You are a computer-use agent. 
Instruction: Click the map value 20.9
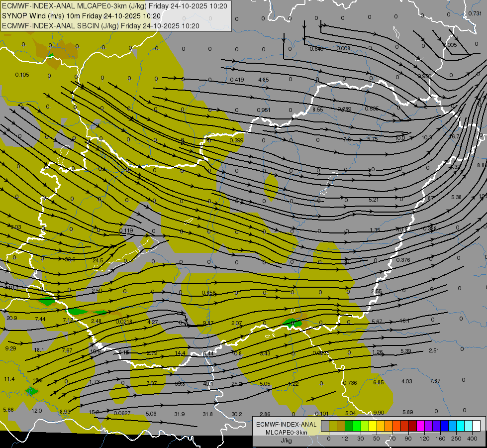[x=11, y=318]
